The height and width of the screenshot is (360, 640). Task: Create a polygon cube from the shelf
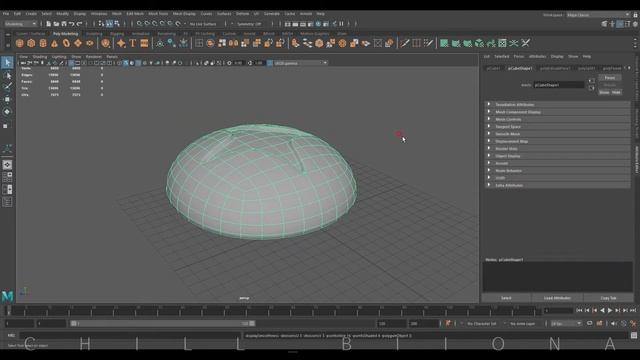point(31,43)
